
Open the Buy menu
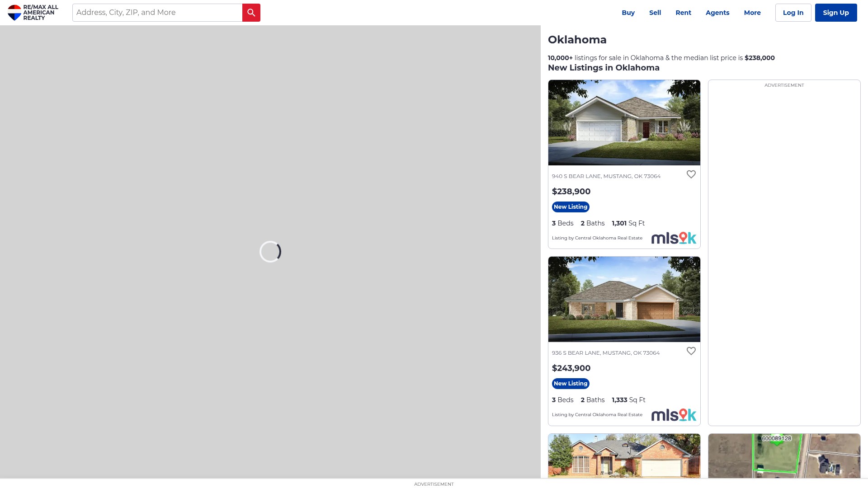[628, 13]
